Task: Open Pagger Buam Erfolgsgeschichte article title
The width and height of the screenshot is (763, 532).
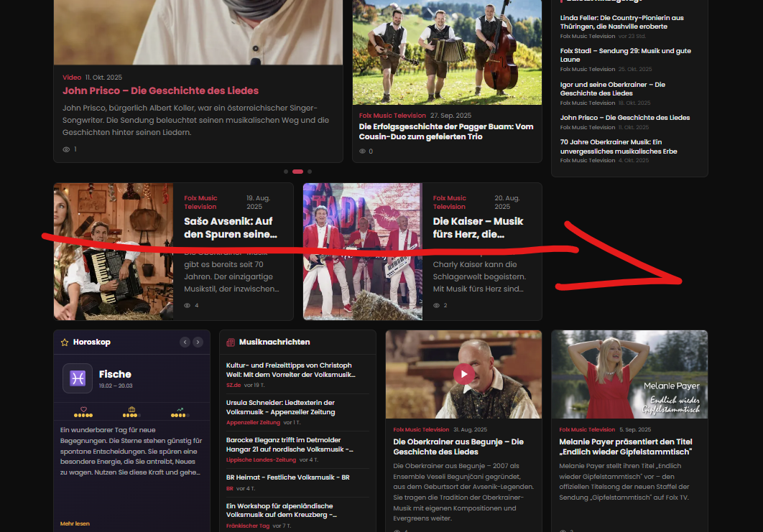Action: pyautogui.click(x=446, y=132)
